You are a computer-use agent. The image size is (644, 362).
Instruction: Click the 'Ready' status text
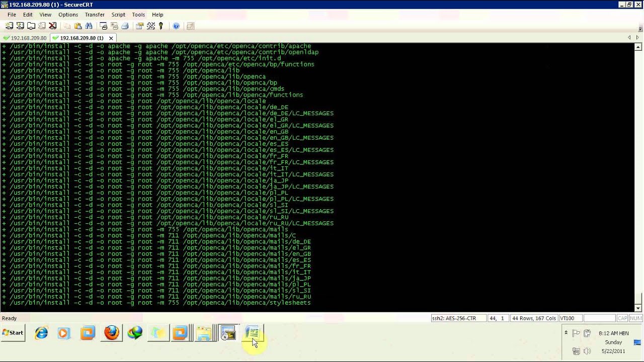point(10,318)
